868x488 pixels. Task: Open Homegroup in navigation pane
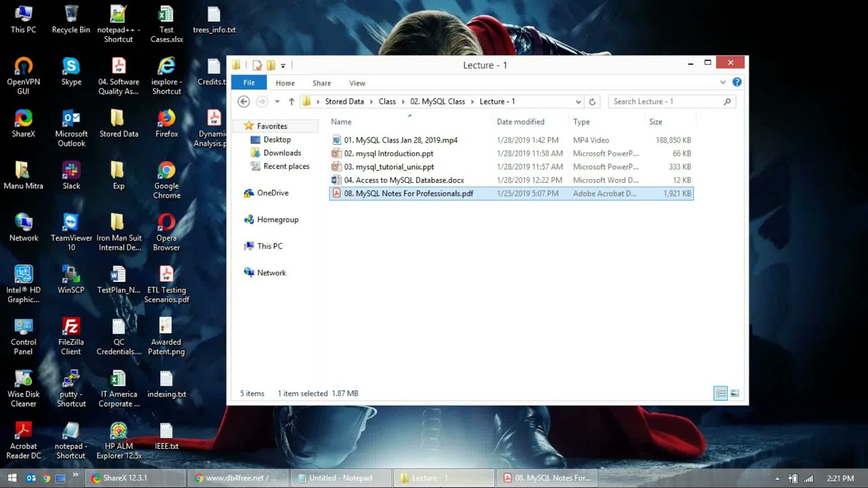tap(277, 220)
